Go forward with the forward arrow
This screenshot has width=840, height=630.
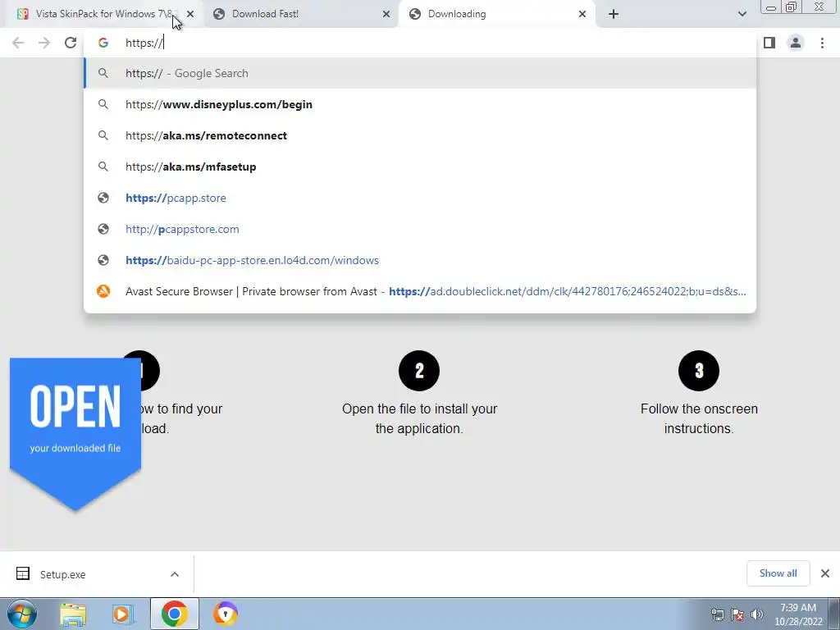pyautogui.click(x=44, y=43)
